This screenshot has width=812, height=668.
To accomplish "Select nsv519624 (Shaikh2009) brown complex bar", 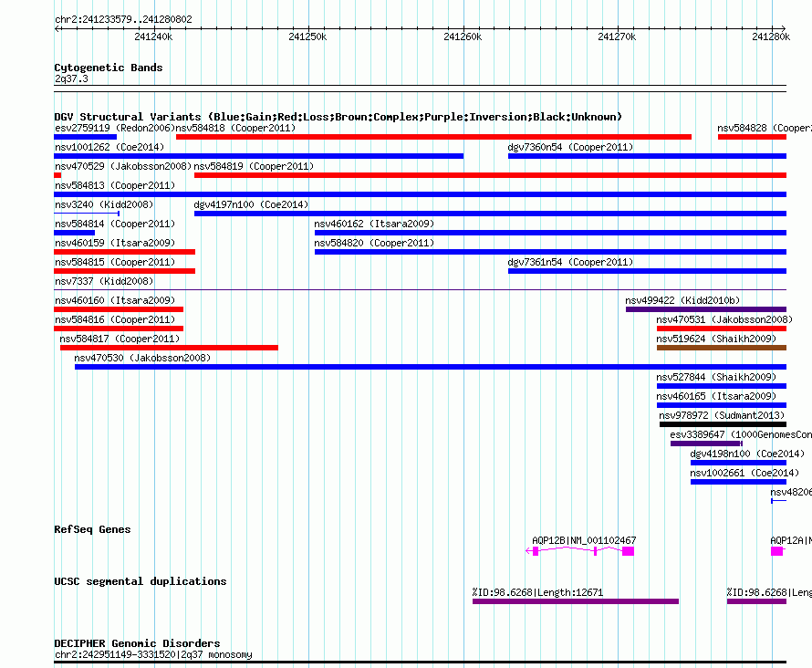I will click(x=722, y=348).
